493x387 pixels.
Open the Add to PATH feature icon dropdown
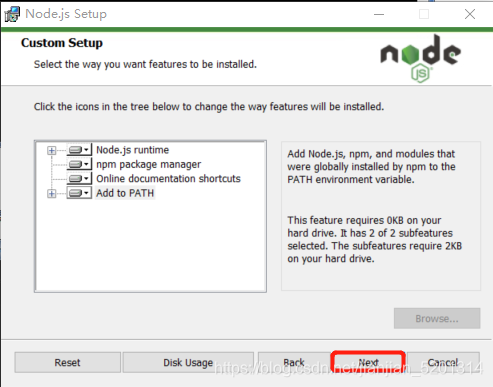pyautogui.click(x=79, y=193)
